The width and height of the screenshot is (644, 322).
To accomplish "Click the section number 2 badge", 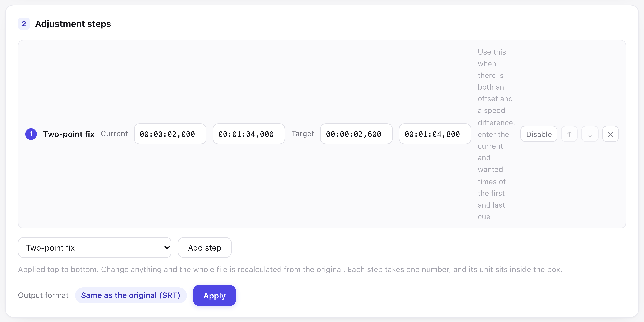I will (x=24, y=24).
